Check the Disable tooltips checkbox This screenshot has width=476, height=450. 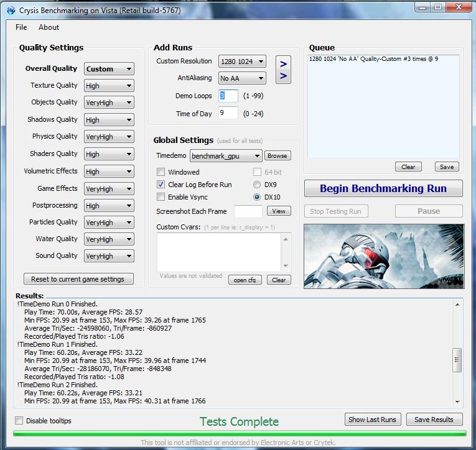pos(19,421)
